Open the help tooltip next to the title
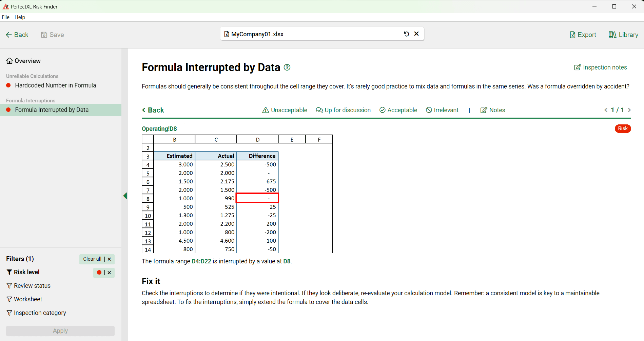This screenshot has height=341, width=644. coord(287,67)
